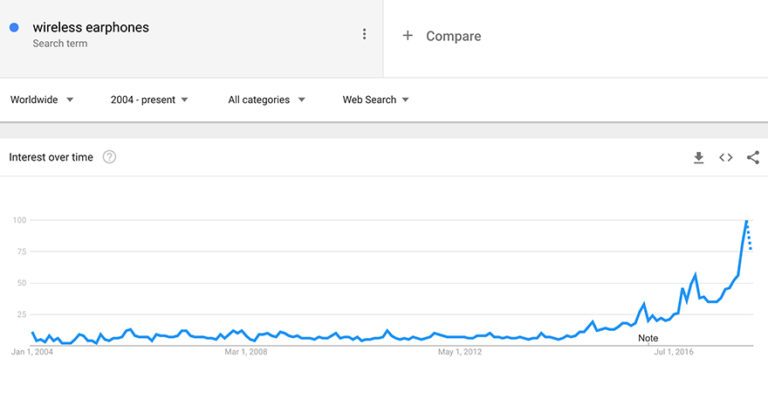Click the Mar 1, 2008 axis label
Screen dimensions: 768x393
pos(246,352)
